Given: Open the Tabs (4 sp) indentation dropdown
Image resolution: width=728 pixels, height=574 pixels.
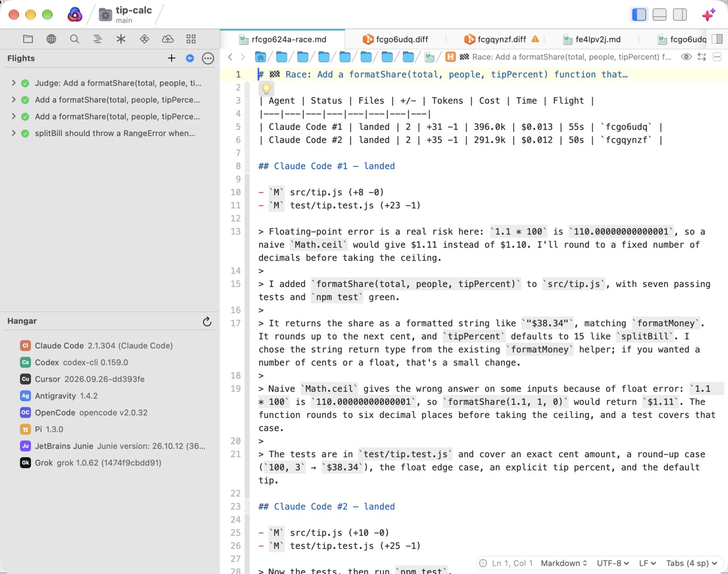Looking at the screenshot, I should 692,563.
